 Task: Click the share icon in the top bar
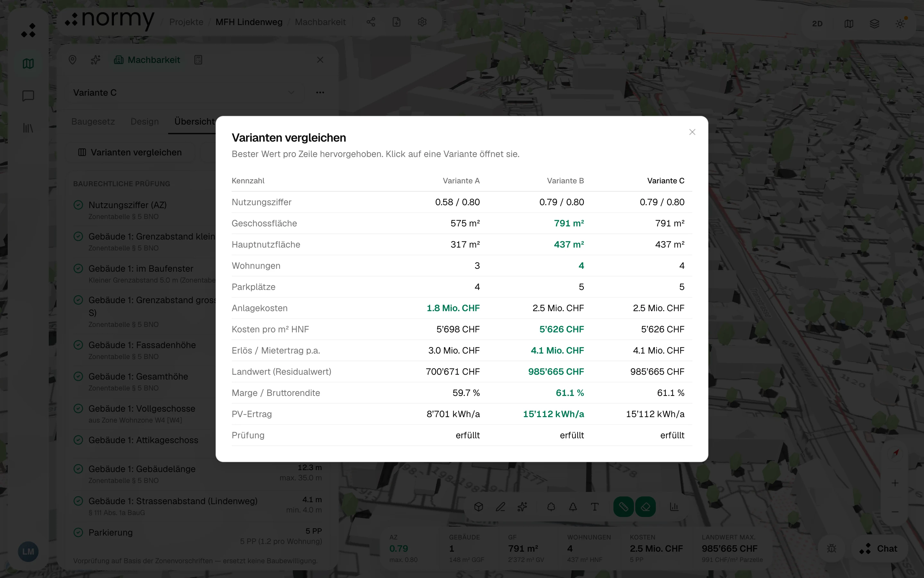tap(371, 22)
